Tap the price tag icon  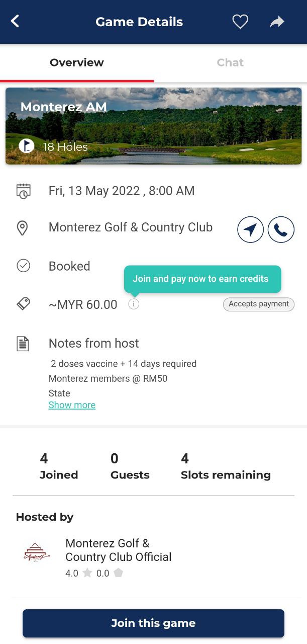click(23, 303)
